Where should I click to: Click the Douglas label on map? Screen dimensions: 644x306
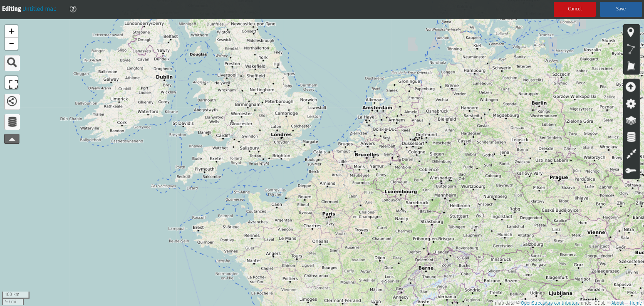pyautogui.click(x=198, y=54)
